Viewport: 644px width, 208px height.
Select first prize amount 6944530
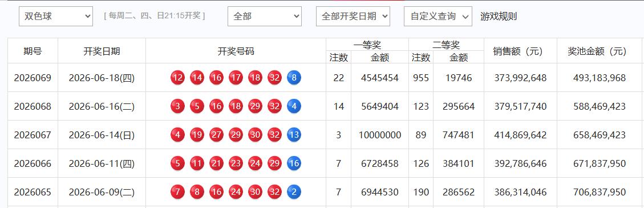coord(380,192)
